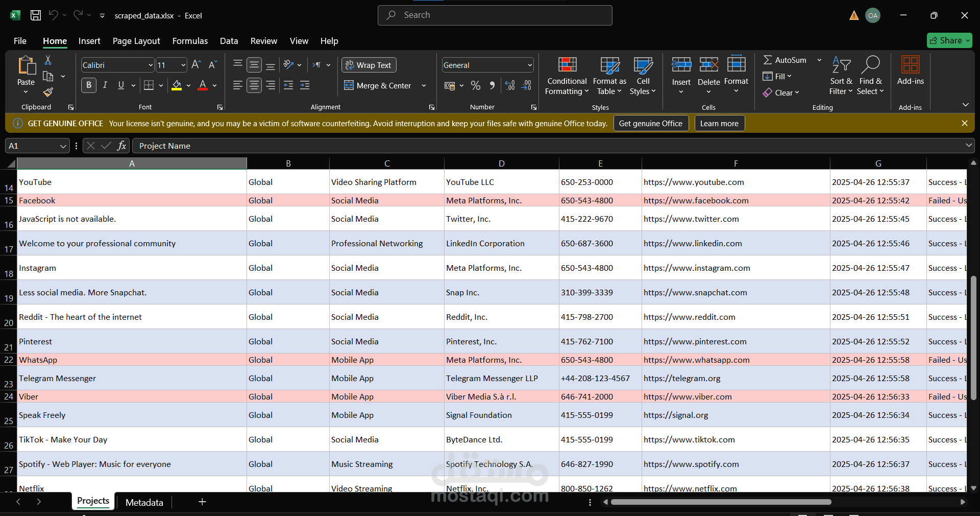This screenshot has height=516, width=980.
Task: Click the Cut scissors icon
Action: [x=48, y=60]
